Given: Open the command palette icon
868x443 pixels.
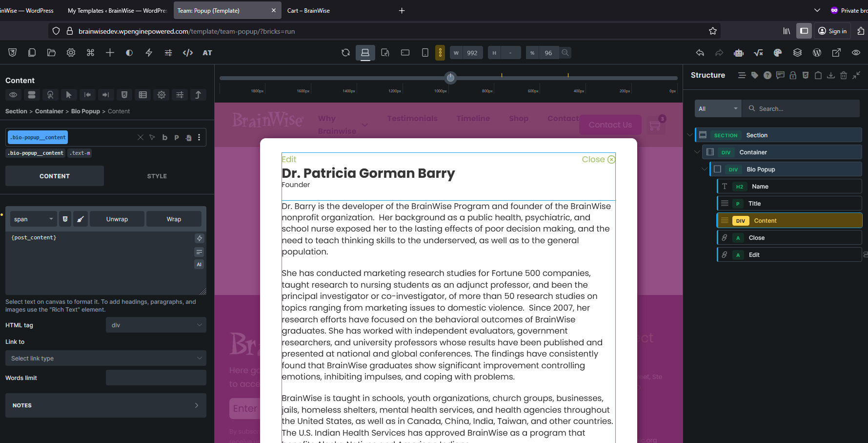Looking at the screenshot, I should tap(90, 53).
